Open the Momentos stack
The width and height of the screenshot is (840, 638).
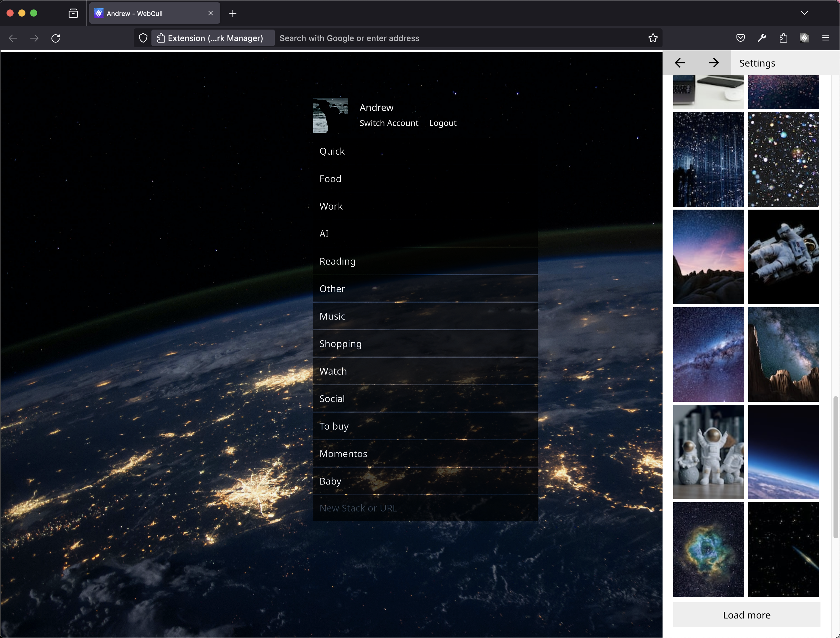425,454
